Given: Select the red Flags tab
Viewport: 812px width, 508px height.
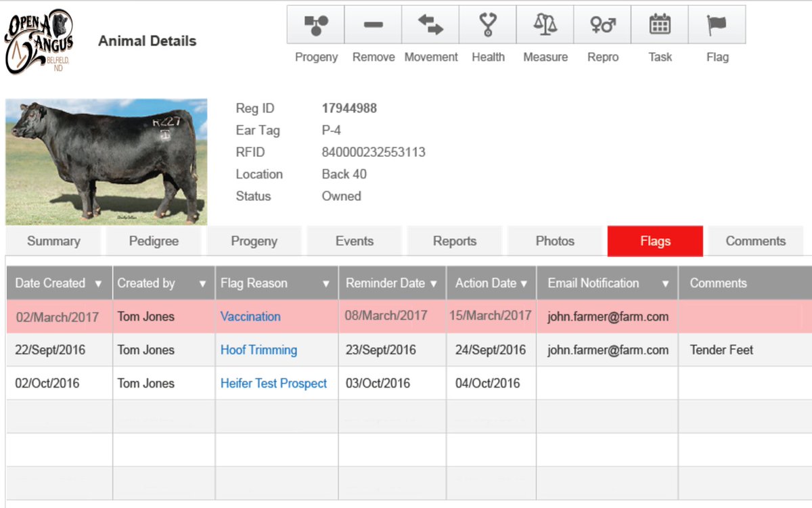Looking at the screenshot, I should pos(655,241).
